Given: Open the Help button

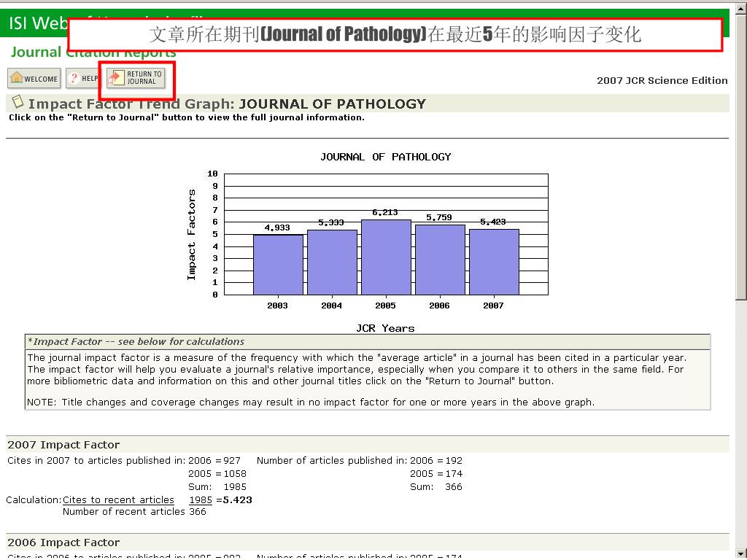Looking at the screenshot, I should (x=82, y=79).
